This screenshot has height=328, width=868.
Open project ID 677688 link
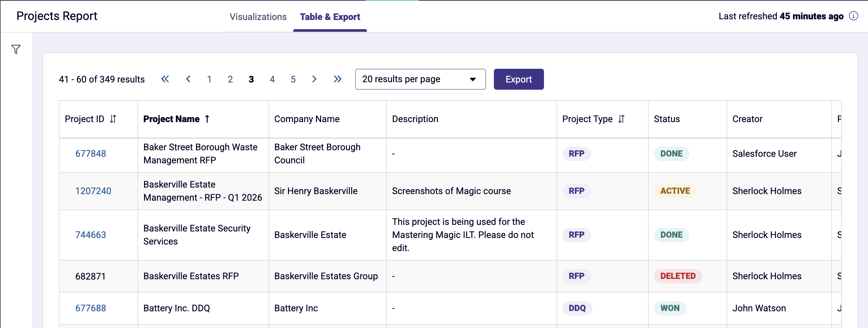(x=91, y=308)
